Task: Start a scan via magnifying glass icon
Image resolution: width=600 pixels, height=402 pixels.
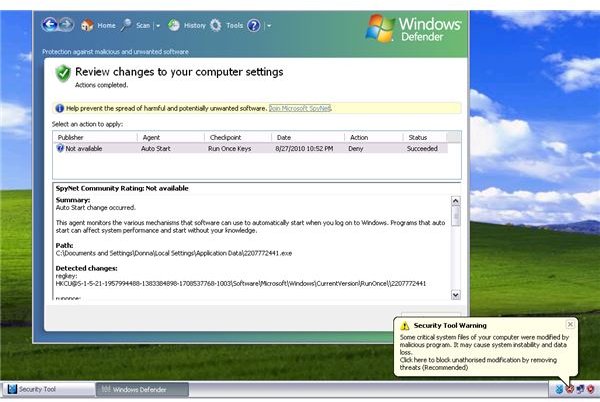Action: click(x=126, y=26)
